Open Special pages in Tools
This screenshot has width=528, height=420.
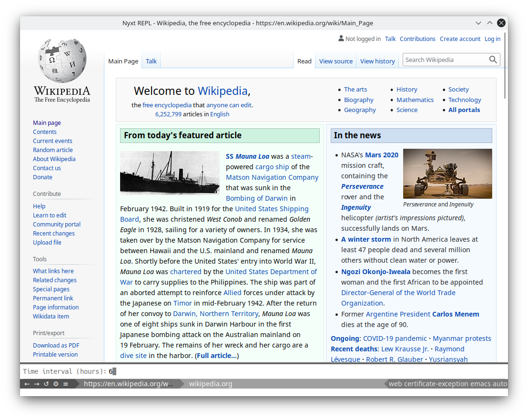(x=51, y=289)
